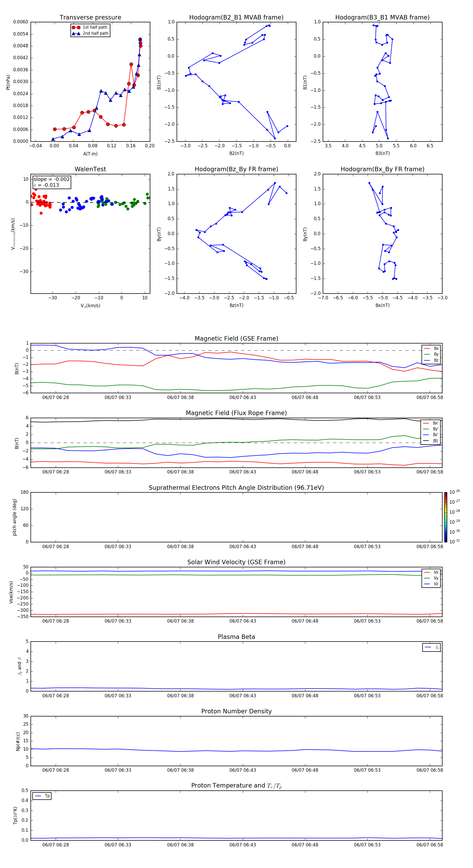The width and height of the screenshot is (473, 868).
Task: Click the 0.0060 tick on Transverse pressure axis
Action: pyautogui.click(x=20, y=22)
